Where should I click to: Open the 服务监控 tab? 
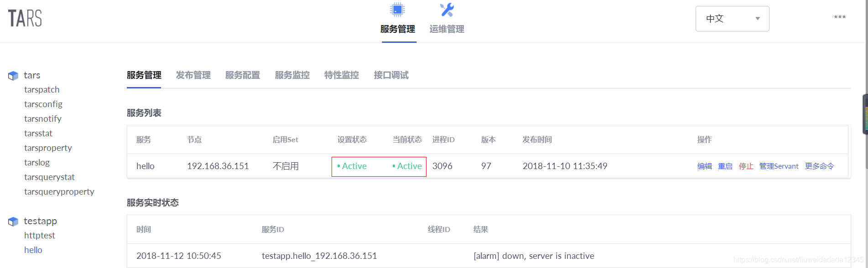pos(292,75)
